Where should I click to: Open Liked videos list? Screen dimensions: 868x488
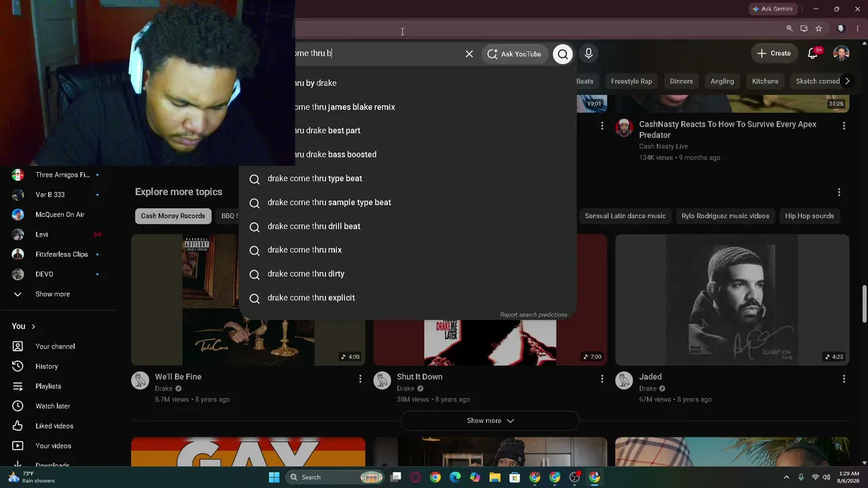coord(58,426)
